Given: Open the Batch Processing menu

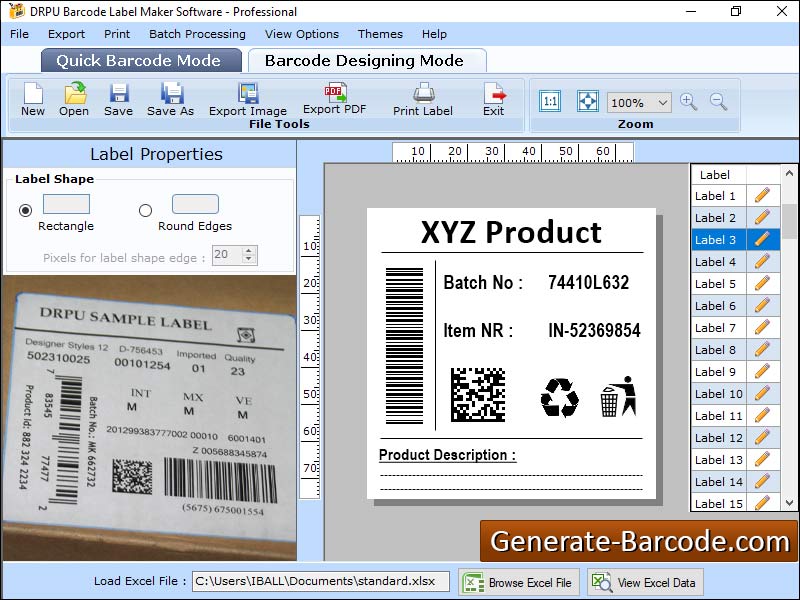Looking at the screenshot, I should [x=197, y=33].
